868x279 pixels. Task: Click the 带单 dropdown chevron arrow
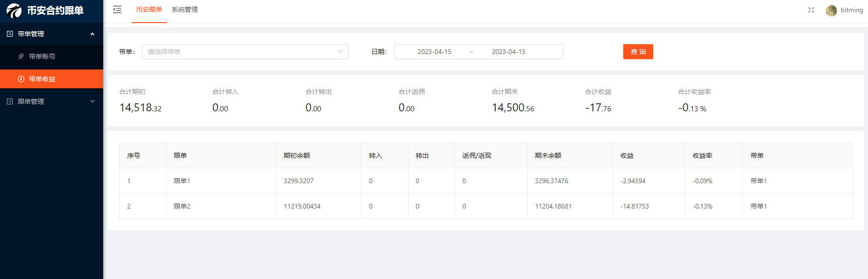click(x=340, y=52)
